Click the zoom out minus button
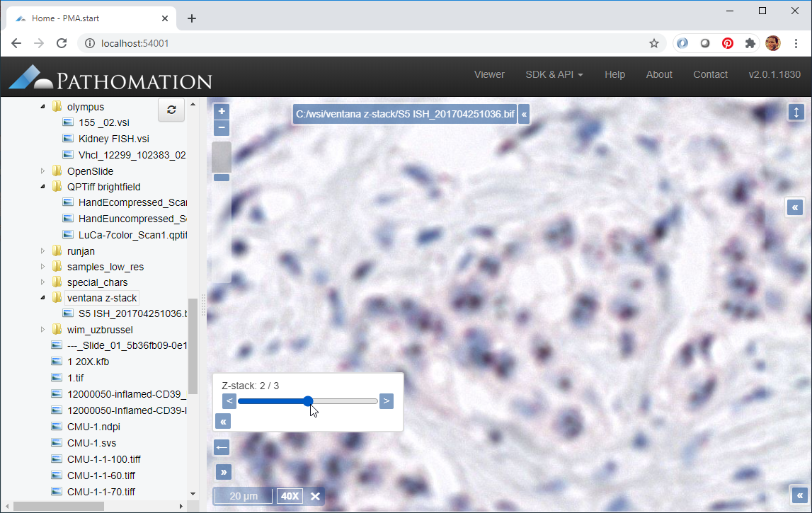Screen dimensions: 812x513 pyautogui.click(x=221, y=128)
